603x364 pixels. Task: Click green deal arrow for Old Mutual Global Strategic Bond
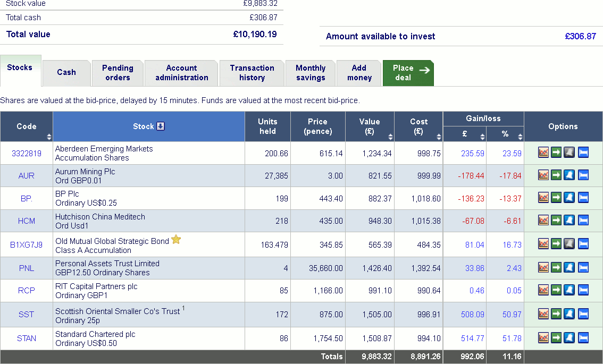click(556, 244)
